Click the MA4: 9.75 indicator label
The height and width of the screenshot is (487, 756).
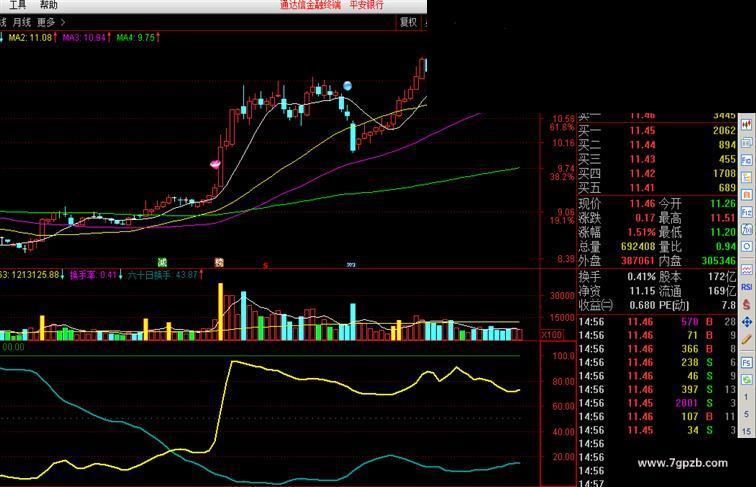click(138, 38)
